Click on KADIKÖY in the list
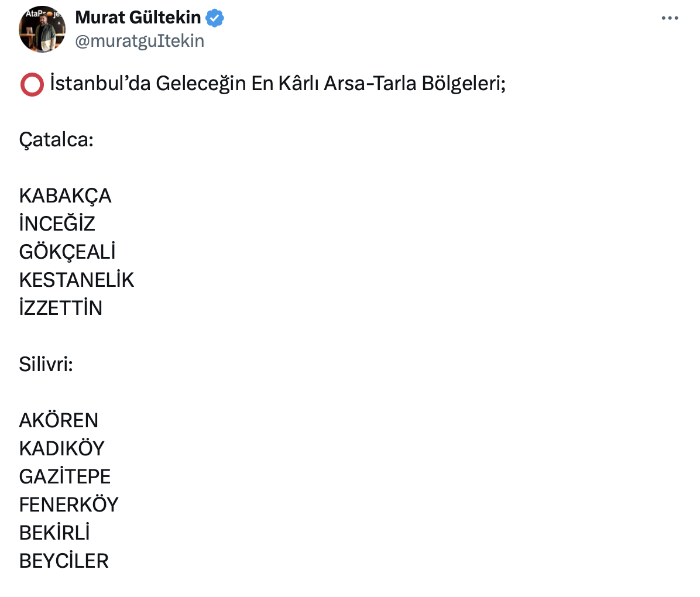 click(x=61, y=449)
